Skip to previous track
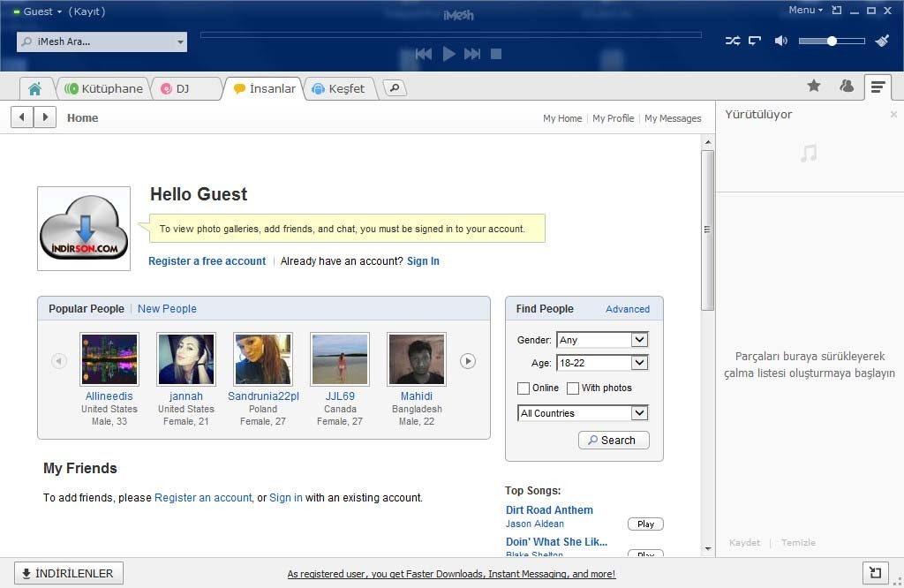 click(423, 54)
